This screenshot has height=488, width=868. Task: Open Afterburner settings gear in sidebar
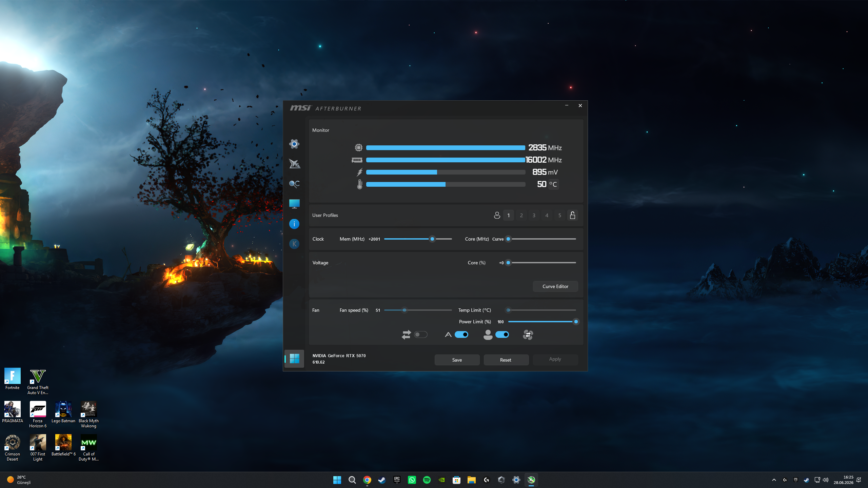[x=294, y=144]
